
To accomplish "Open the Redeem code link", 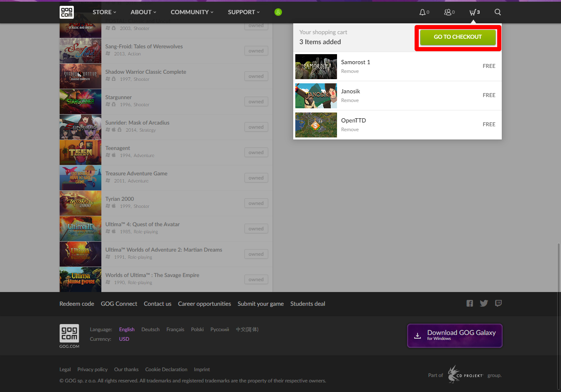I will 77,304.
